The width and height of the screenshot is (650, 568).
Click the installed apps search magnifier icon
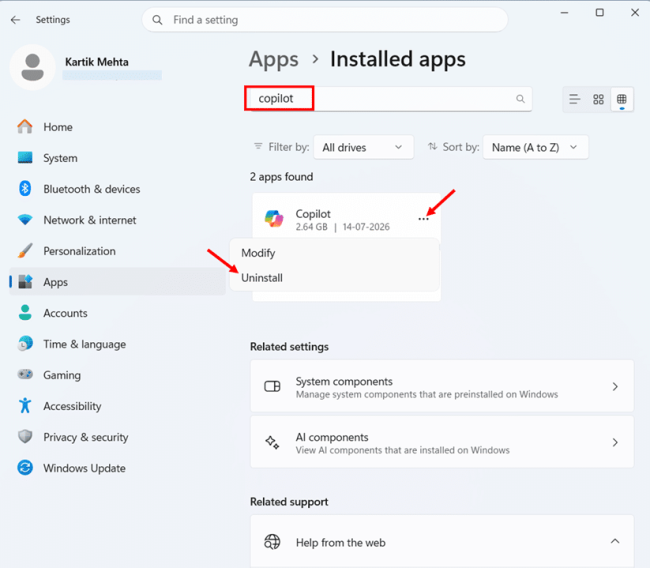pyautogui.click(x=520, y=99)
